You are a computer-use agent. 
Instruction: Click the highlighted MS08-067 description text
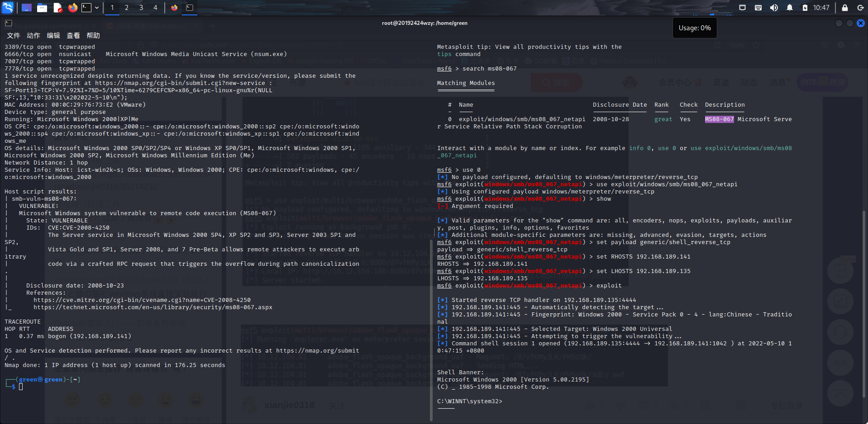[x=720, y=119]
